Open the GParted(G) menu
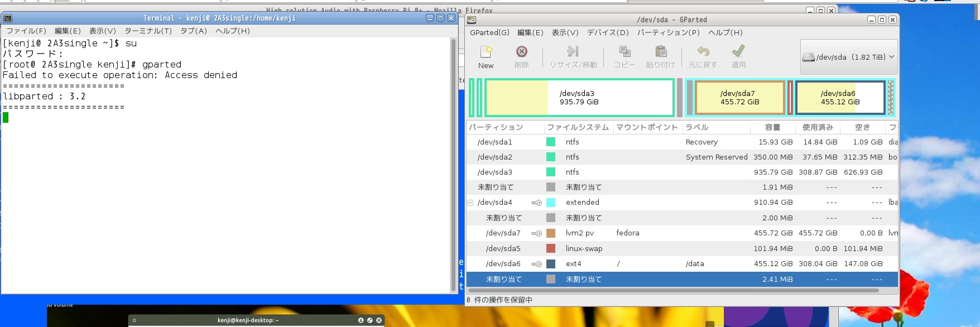980x327 pixels. 489,33
